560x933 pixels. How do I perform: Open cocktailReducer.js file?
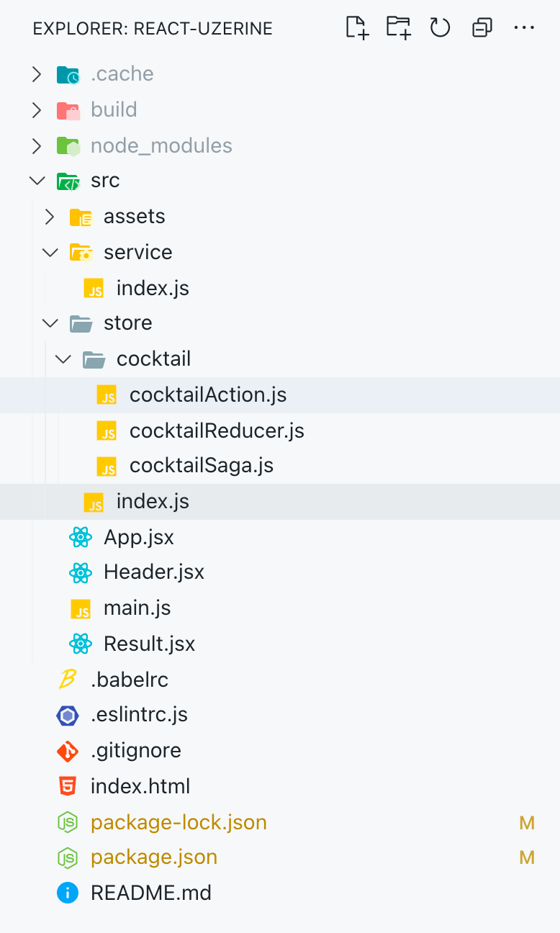217,431
